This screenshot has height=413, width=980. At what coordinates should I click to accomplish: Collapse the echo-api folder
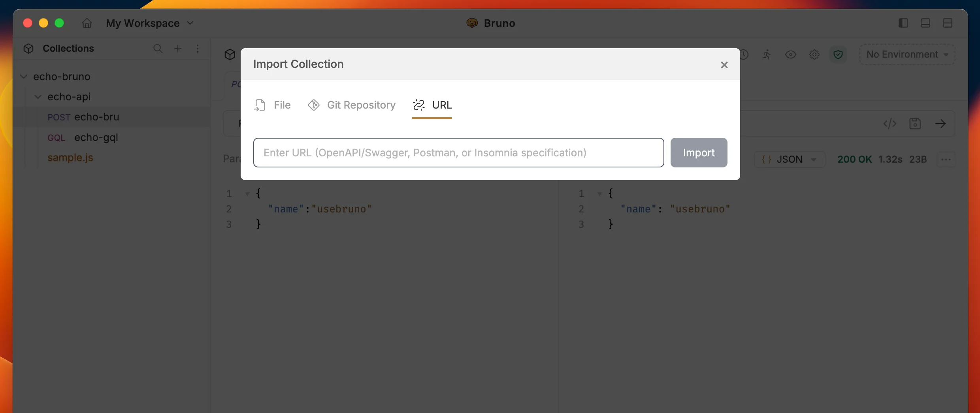click(38, 97)
